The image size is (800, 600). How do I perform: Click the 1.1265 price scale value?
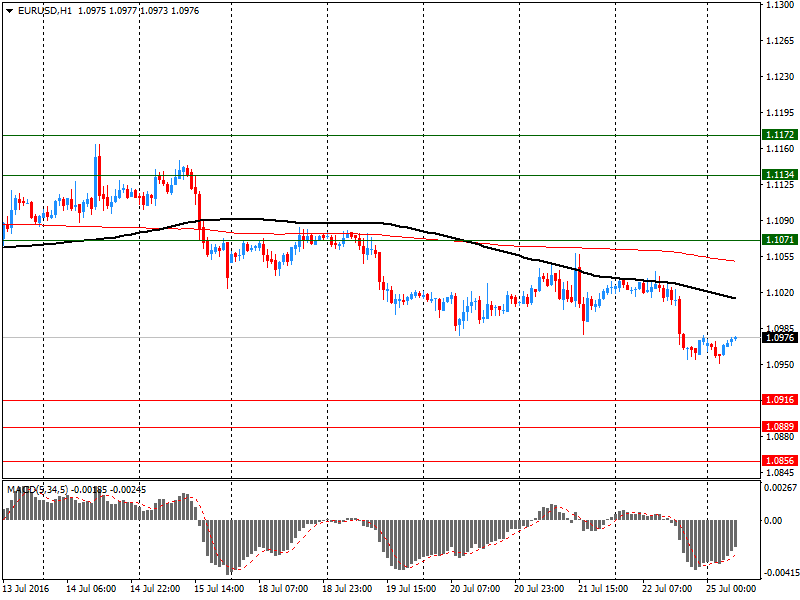pos(780,41)
